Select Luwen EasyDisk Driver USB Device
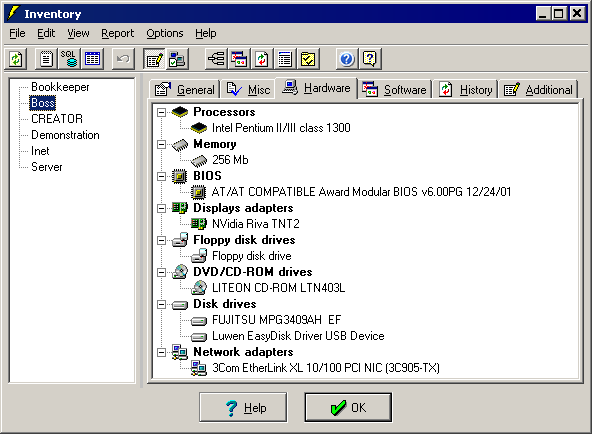Viewport: 592px width, 434px height. pyautogui.click(x=298, y=336)
